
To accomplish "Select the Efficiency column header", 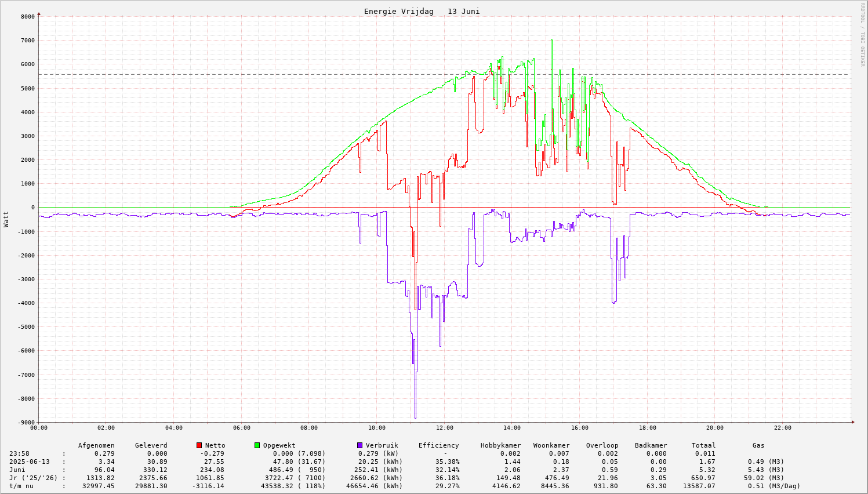I will click(x=438, y=445).
